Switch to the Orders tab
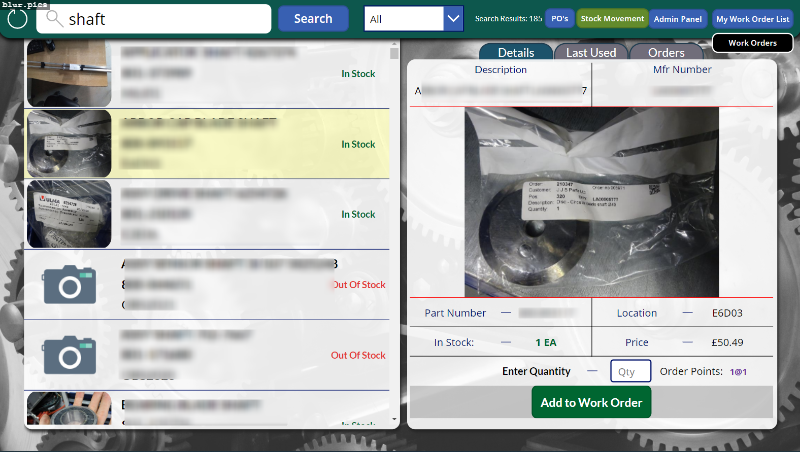 (x=666, y=52)
